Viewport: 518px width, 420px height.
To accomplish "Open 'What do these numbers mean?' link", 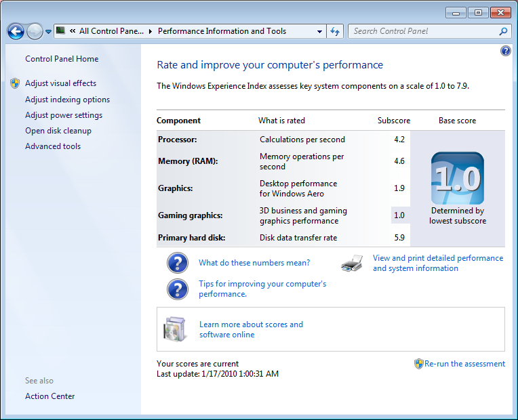I will tap(254, 263).
